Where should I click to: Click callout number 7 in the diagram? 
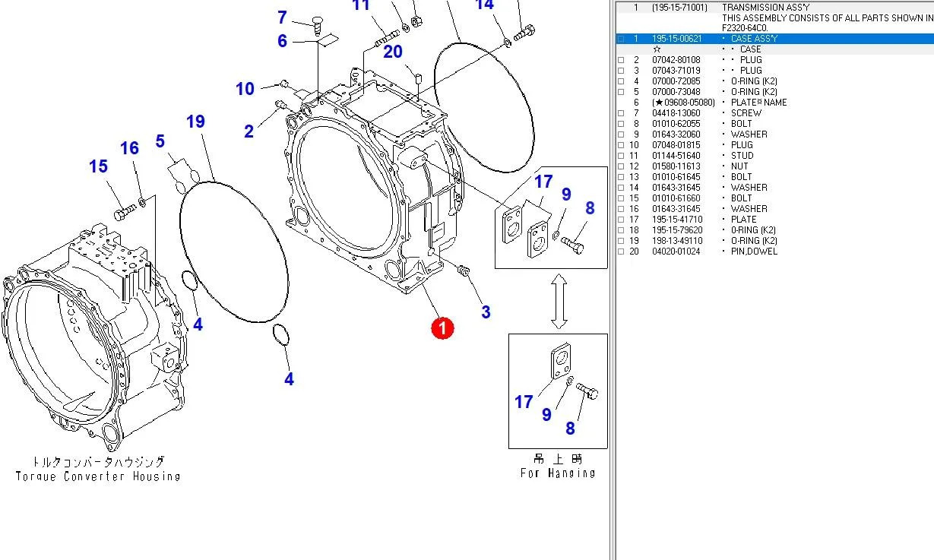pos(282,17)
